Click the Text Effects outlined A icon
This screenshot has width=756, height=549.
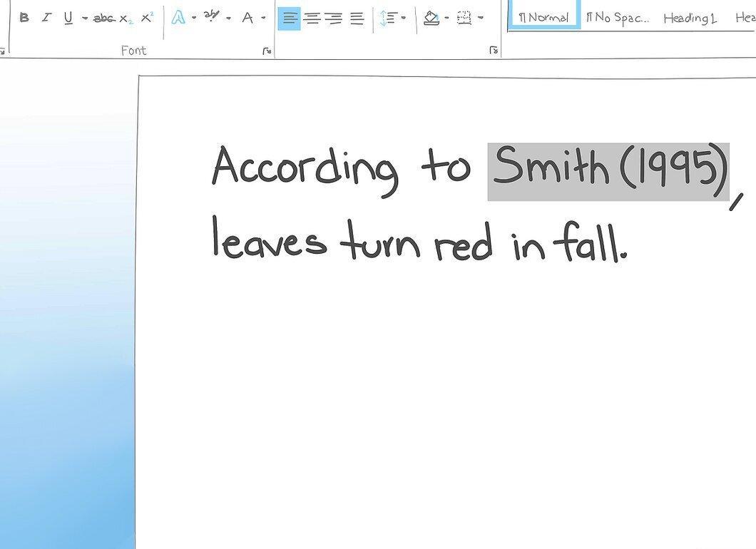pyautogui.click(x=178, y=18)
